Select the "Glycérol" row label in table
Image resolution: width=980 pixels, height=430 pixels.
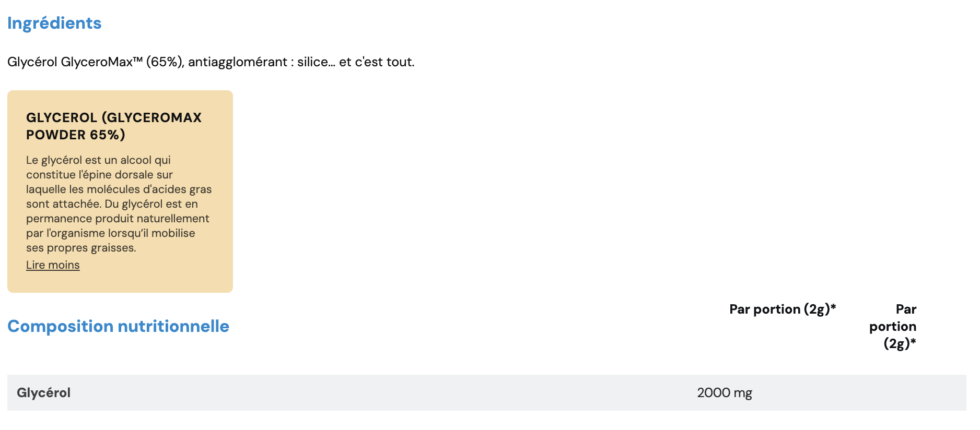[x=44, y=393]
